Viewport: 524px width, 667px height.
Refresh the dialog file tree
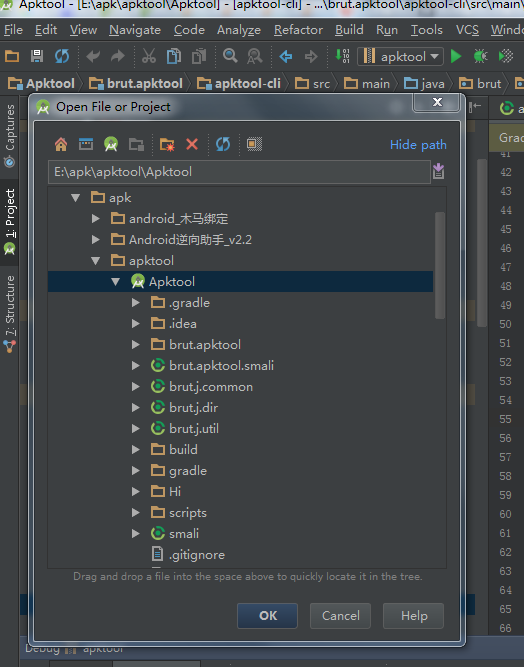click(x=223, y=145)
